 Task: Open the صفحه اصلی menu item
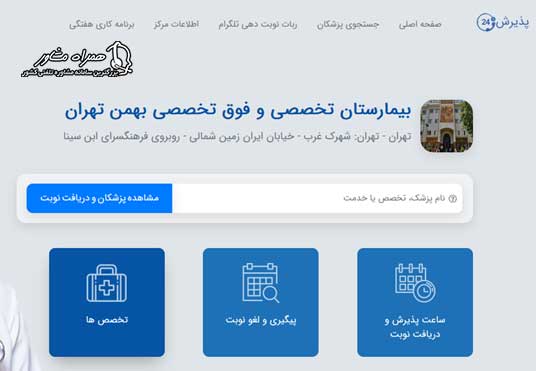(420, 24)
